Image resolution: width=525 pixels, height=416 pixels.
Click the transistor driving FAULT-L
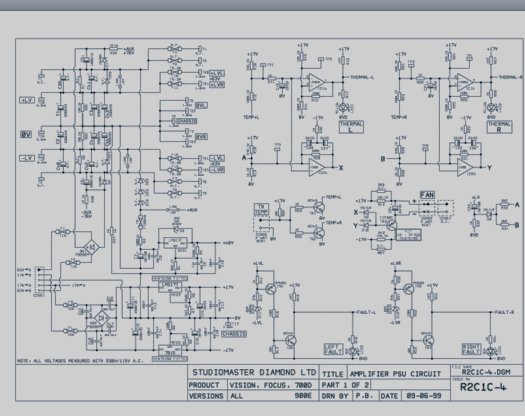coord(291,341)
